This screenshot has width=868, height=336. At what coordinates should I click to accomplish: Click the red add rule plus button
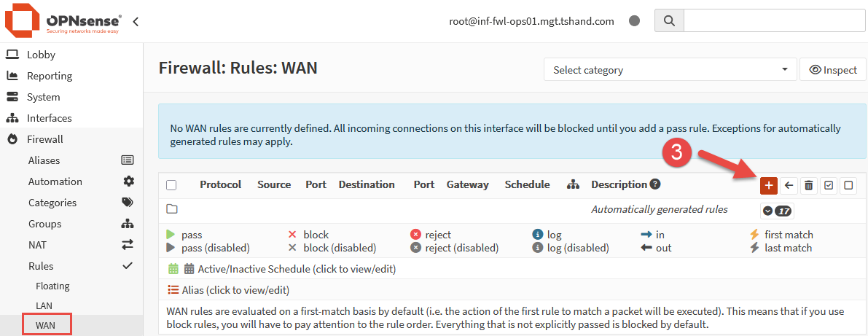768,186
